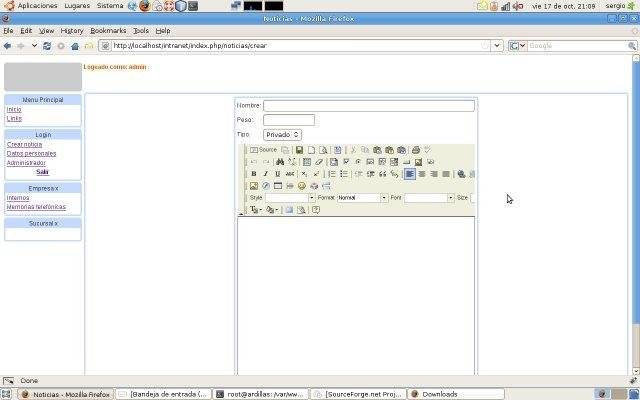Insert a radio button form element
640x400 pixels.
coord(358,162)
